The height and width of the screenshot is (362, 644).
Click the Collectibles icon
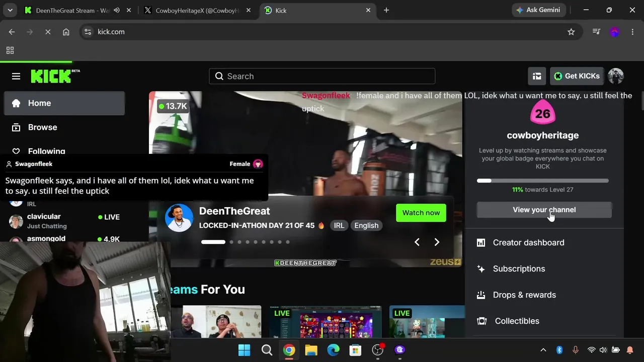(481, 321)
